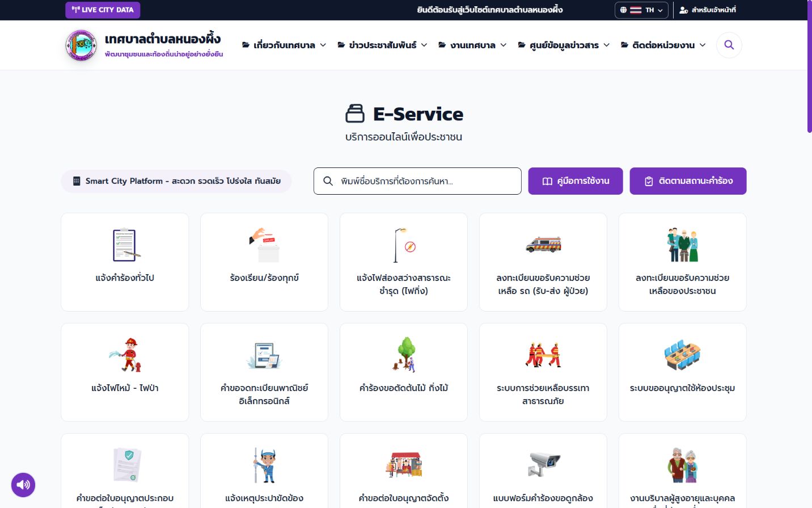Click the service name search input field

click(x=417, y=181)
